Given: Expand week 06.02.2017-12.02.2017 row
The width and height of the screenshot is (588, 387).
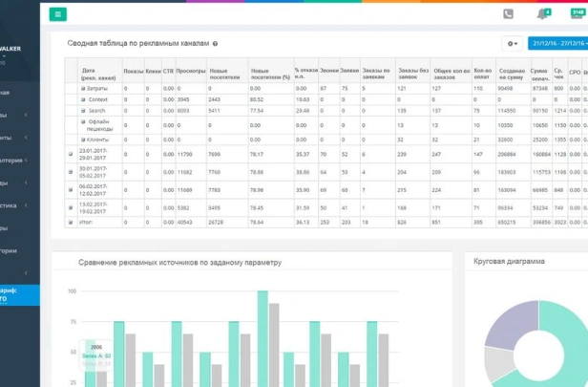Looking at the screenshot, I should [71, 190].
